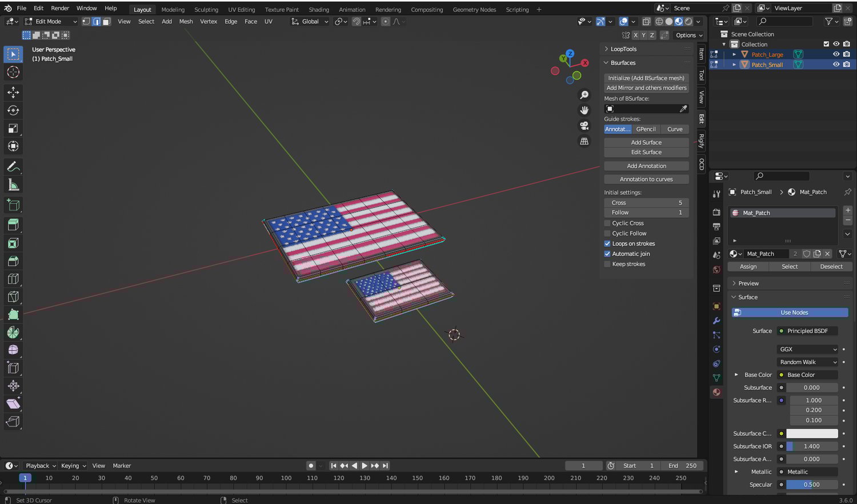Hide Patch_Large in the viewport

tap(836, 54)
